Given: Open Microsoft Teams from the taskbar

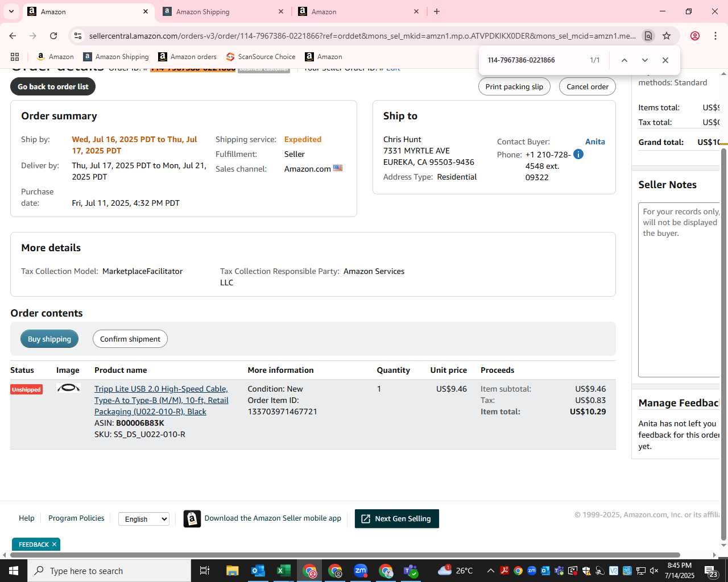Looking at the screenshot, I should pos(411,571).
